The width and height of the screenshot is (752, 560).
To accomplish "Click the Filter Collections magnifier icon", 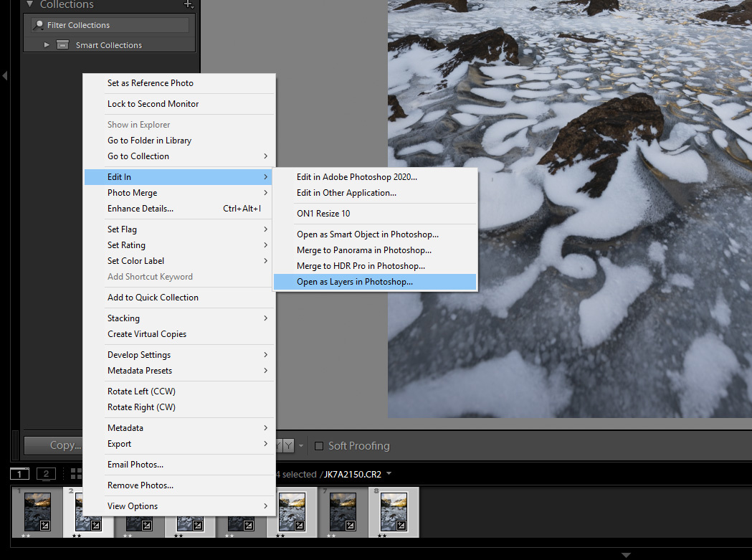I will [x=39, y=25].
